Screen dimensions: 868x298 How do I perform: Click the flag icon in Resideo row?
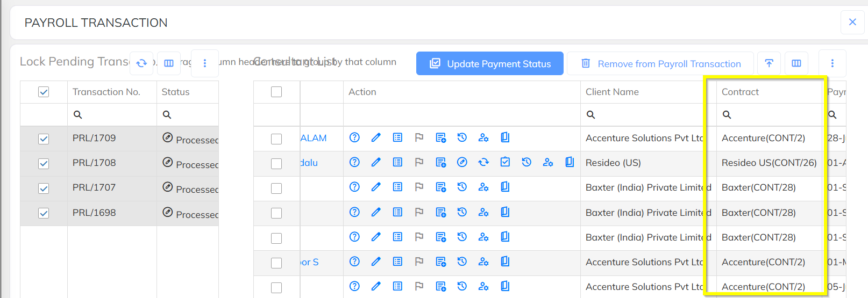[419, 162]
